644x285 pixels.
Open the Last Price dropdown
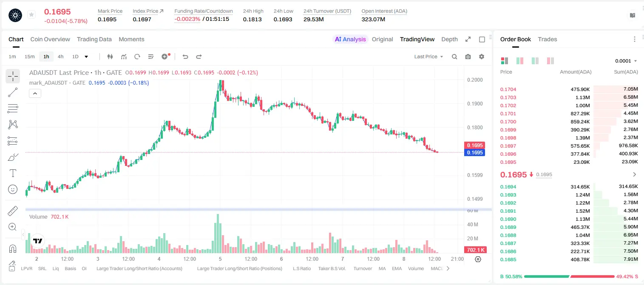coord(428,57)
